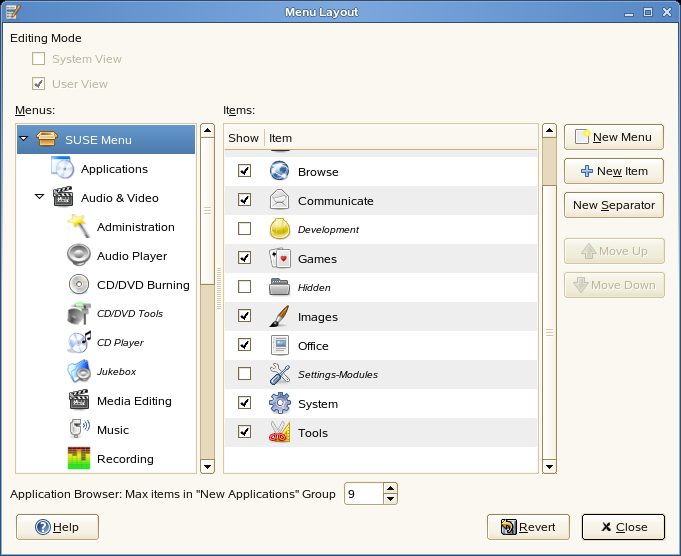Select Media Editing in the menus tree
Viewport: 681px width, 556px height.
point(134,401)
